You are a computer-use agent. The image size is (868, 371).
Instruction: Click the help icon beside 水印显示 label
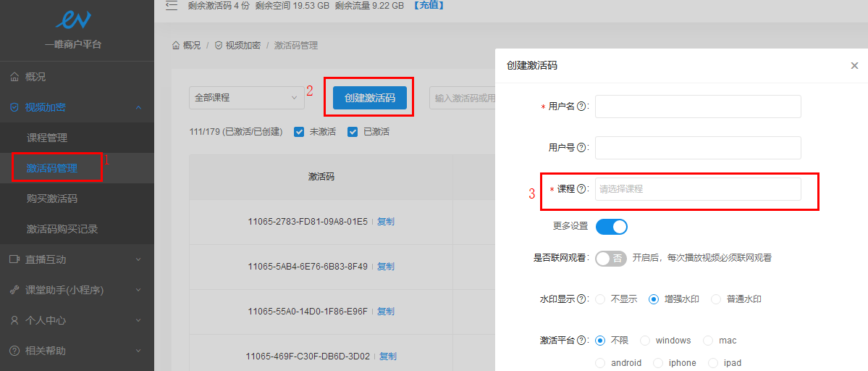pyautogui.click(x=581, y=299)
